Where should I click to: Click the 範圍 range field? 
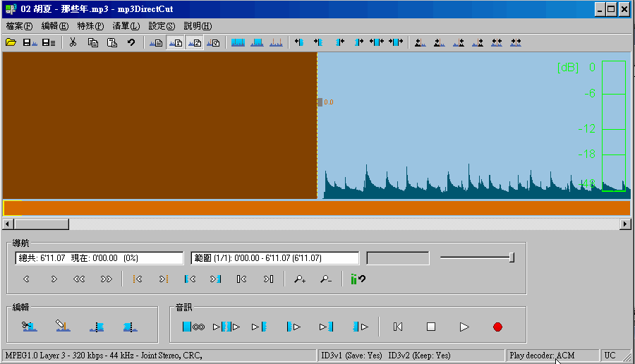tap(275, 258)
